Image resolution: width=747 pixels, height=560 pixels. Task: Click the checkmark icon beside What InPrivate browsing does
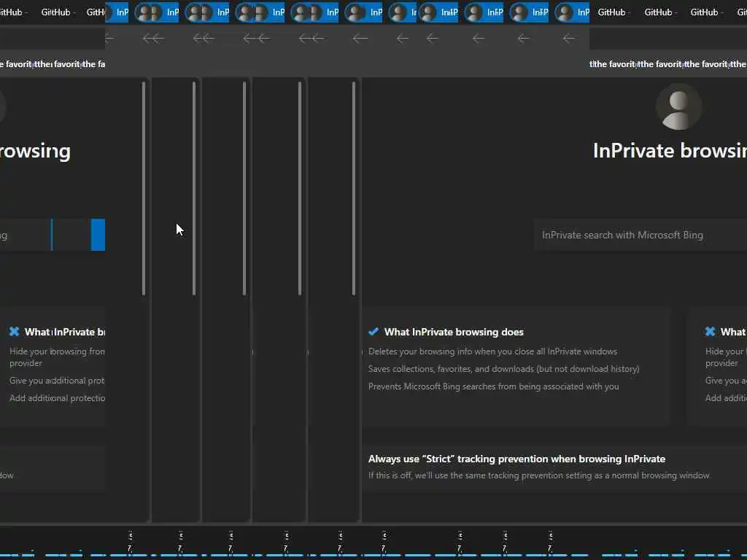[x=373, y=332]
